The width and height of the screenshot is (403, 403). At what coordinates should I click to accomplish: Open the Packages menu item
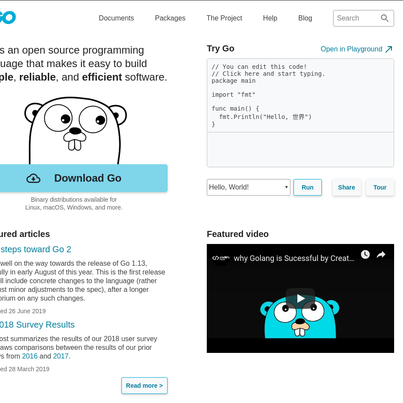(170, 18)
